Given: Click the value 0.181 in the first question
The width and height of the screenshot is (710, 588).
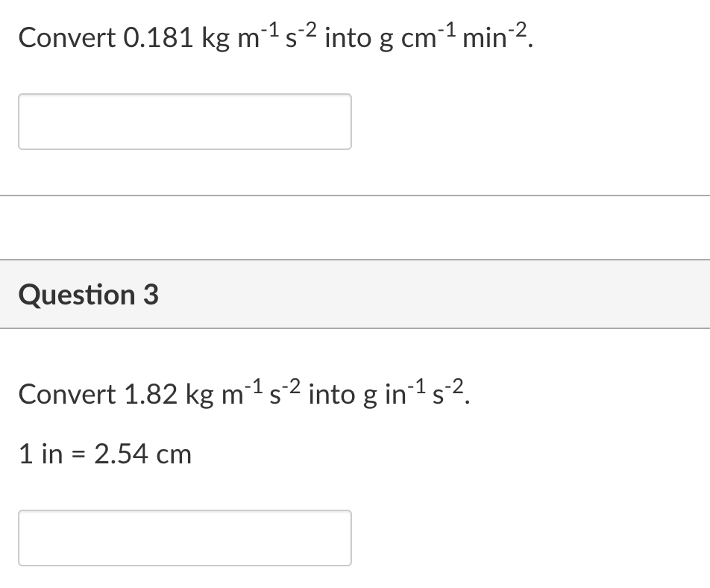Looking at the screenshot, I should pyautogui.click(x=158, y=37).
